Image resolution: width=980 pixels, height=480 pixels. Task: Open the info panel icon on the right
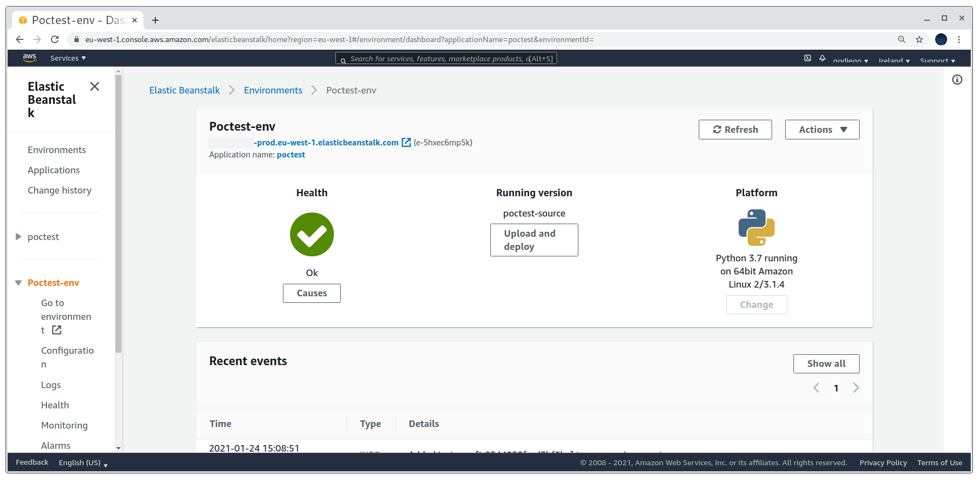[957, 80]
